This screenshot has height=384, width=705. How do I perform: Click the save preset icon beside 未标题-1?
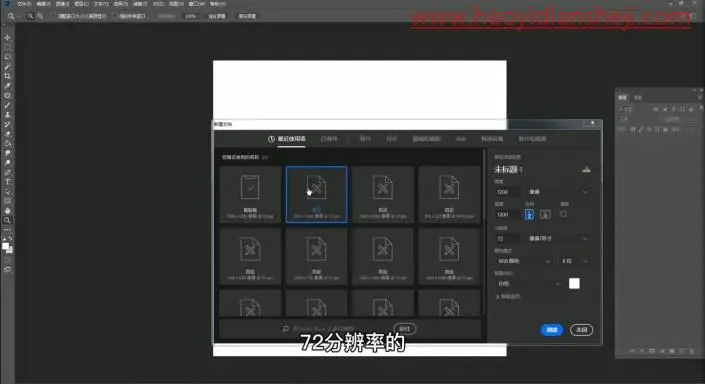coord(586,170)
